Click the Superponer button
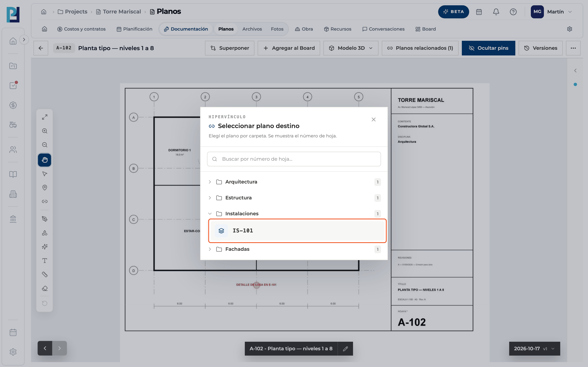 [x=230, y=48]
